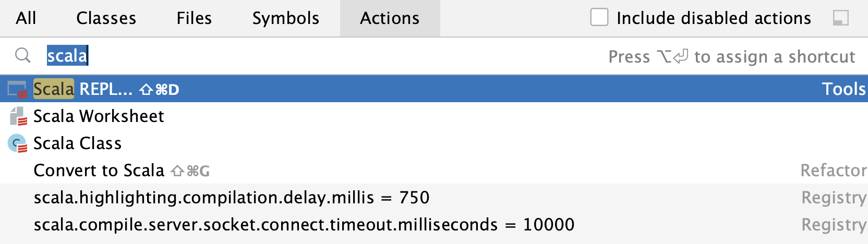Choose Scala Class from results
Viewport: 868px width, 244px height.
pos(434,143)
